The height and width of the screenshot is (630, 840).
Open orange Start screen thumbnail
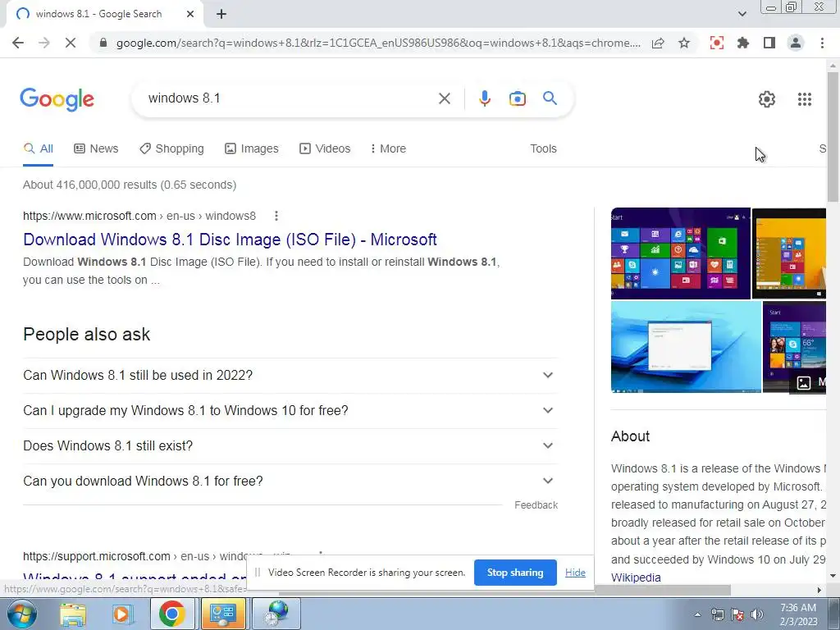[789, 253]
